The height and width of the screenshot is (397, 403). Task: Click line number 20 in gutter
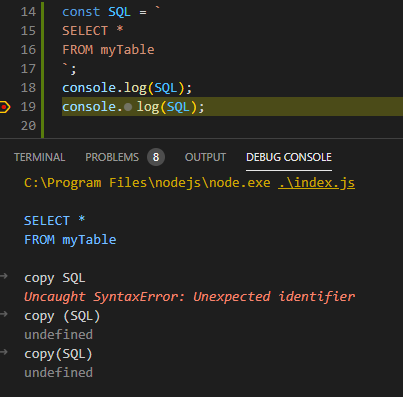(x=28, y=126)
